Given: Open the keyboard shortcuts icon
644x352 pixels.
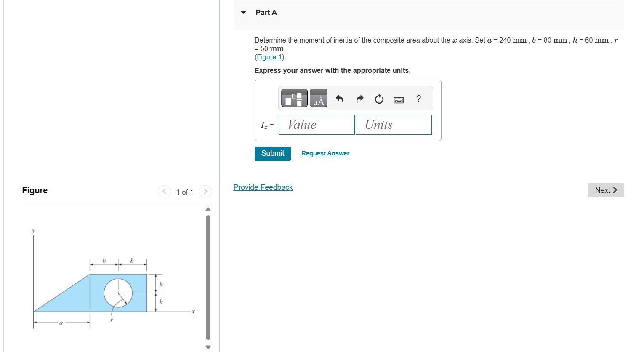Looking at the screenshot, I should [399, 99].
